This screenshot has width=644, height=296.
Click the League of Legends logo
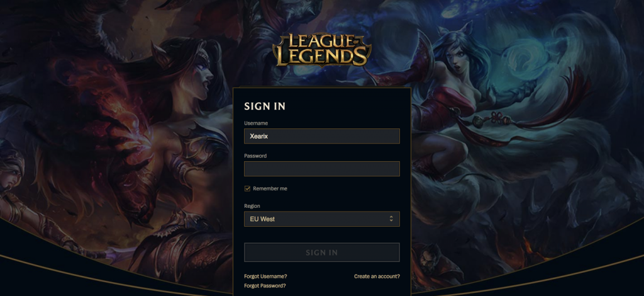pyautogui.click(x=321, y=50)
